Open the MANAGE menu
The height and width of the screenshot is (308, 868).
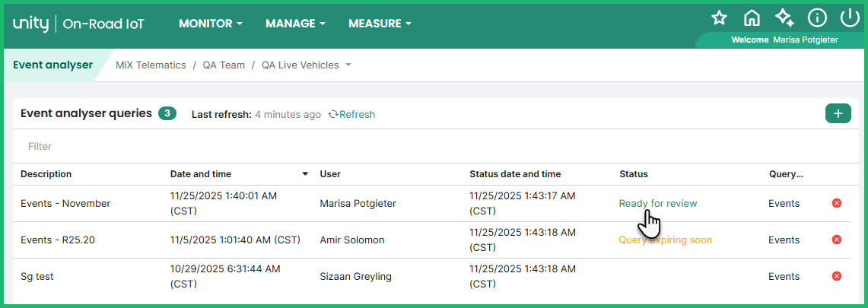pos(295,24)
